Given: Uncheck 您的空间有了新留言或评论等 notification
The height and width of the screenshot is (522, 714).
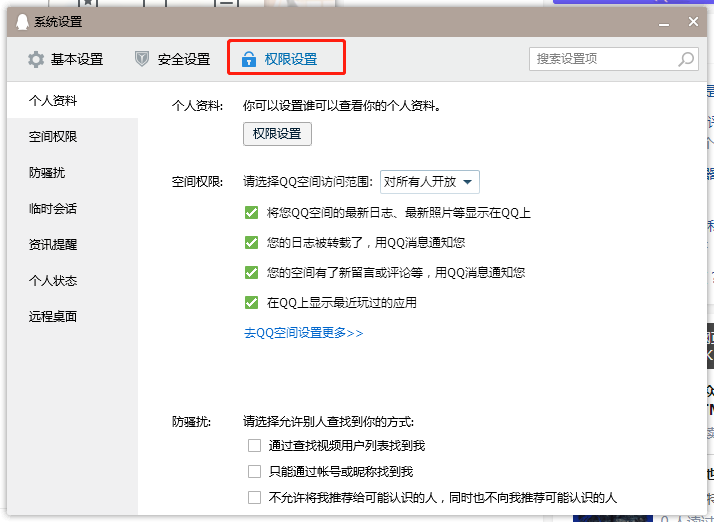Looking at the screenshot, I should coord(251,272).
